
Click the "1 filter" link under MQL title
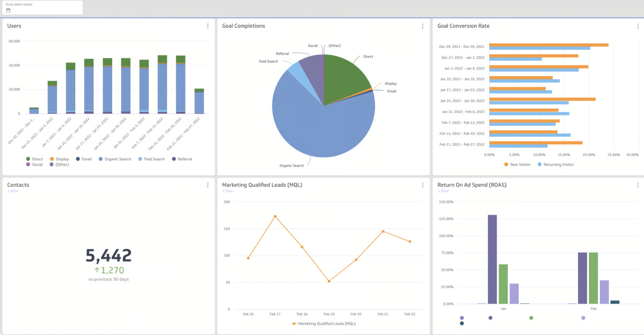pyautogui.click(x=228, y=191)
